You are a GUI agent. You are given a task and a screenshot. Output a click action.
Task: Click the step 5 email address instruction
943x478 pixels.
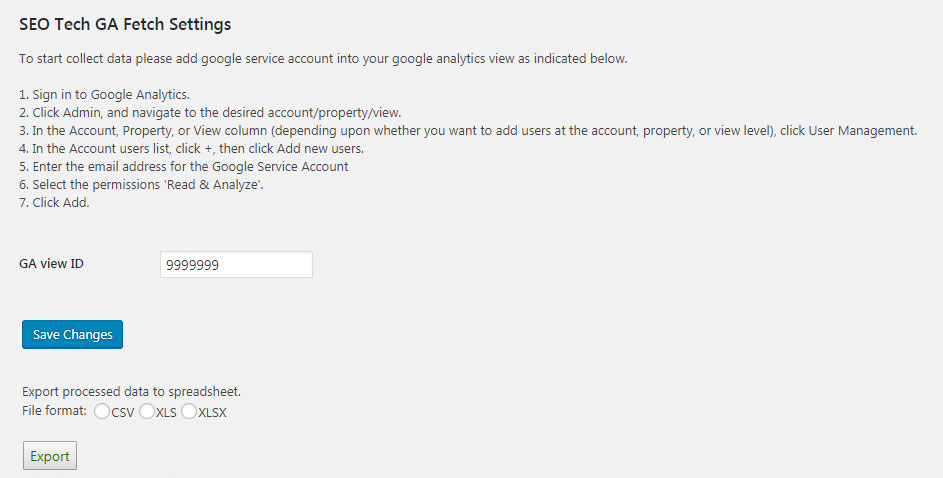[184, 166]
